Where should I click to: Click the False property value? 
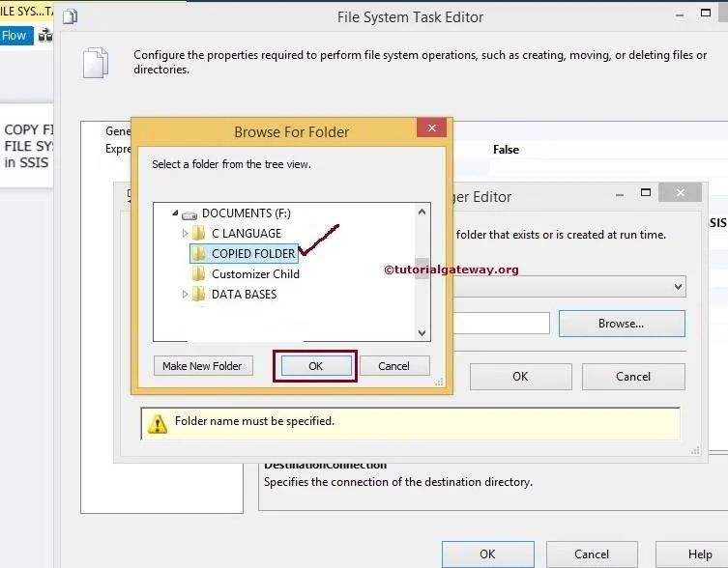click(x=506, y=150)
